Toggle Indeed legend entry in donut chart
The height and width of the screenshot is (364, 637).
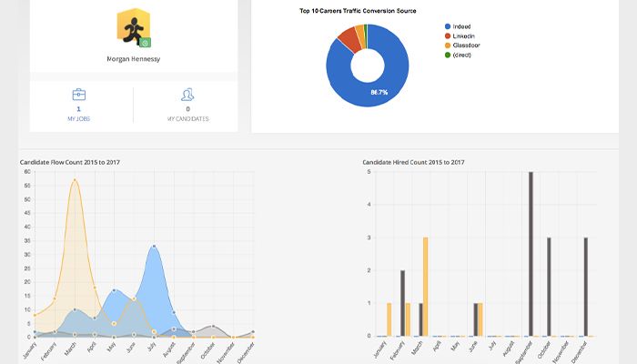point(458,26)
